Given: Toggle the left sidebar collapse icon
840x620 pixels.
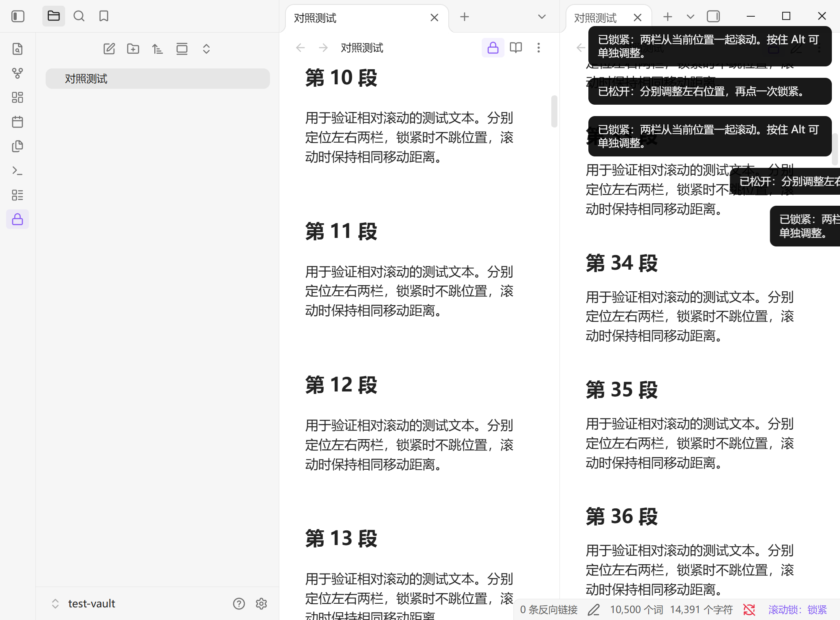Looking at the screenshot, I should (x=18, y=16).
